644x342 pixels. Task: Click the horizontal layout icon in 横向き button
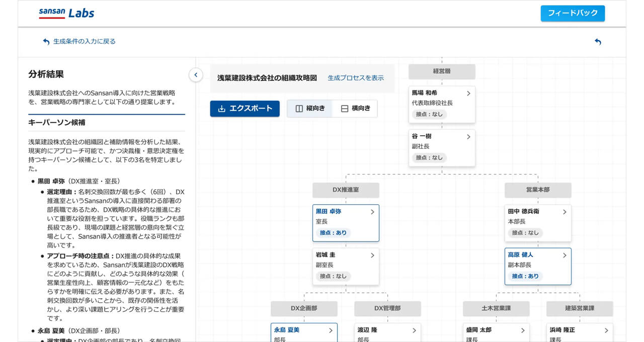(344, 108)
